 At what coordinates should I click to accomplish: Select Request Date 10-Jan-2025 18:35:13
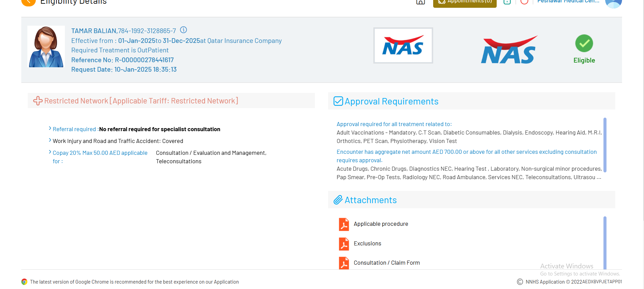[x=124, y=69]
